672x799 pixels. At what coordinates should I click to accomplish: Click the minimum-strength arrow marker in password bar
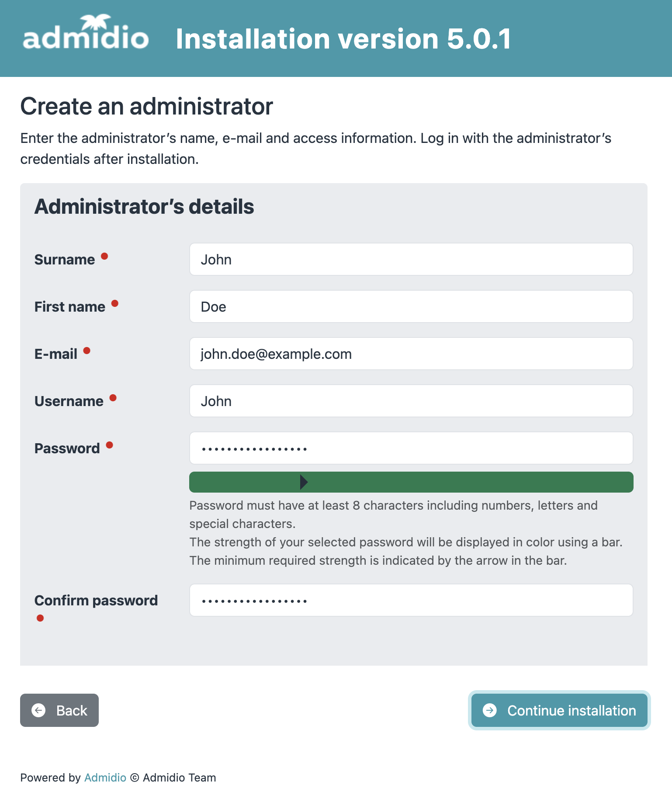[x=304, y=482]
